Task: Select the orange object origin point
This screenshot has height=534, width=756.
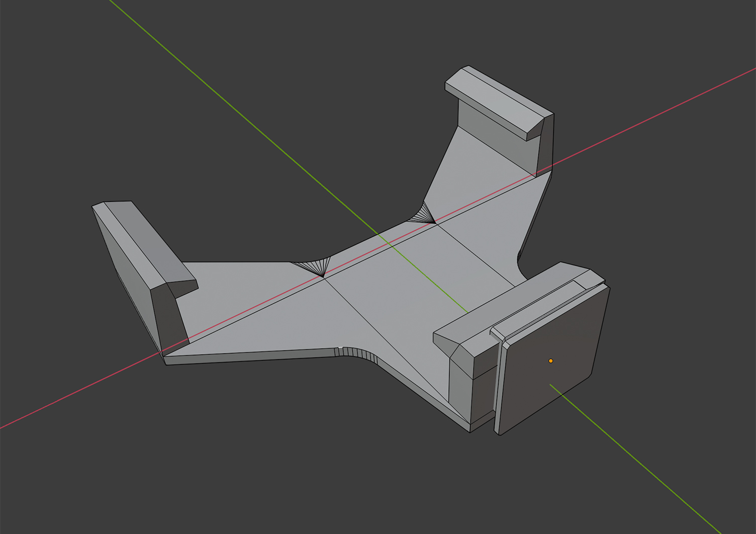Action: pyautogui.click(x=551, y=360)
